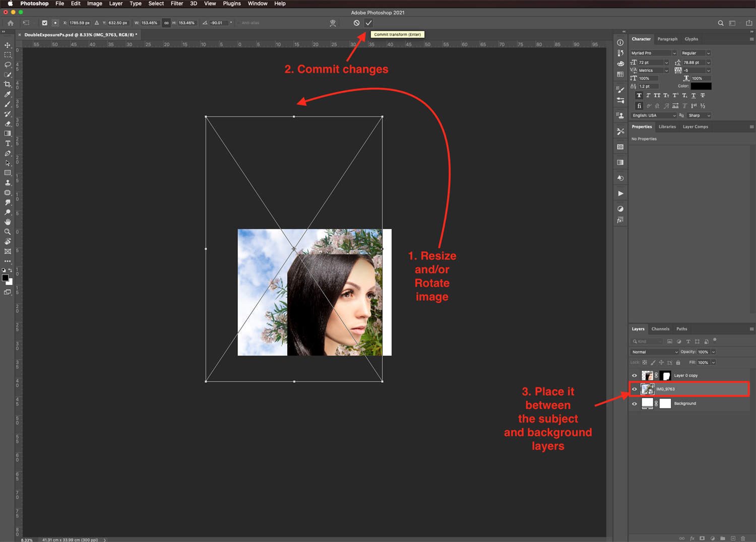Open the Normal blend mode dropdown
Image resolution: width=756 pixels, height=542 pixels.
pos(655,352)
